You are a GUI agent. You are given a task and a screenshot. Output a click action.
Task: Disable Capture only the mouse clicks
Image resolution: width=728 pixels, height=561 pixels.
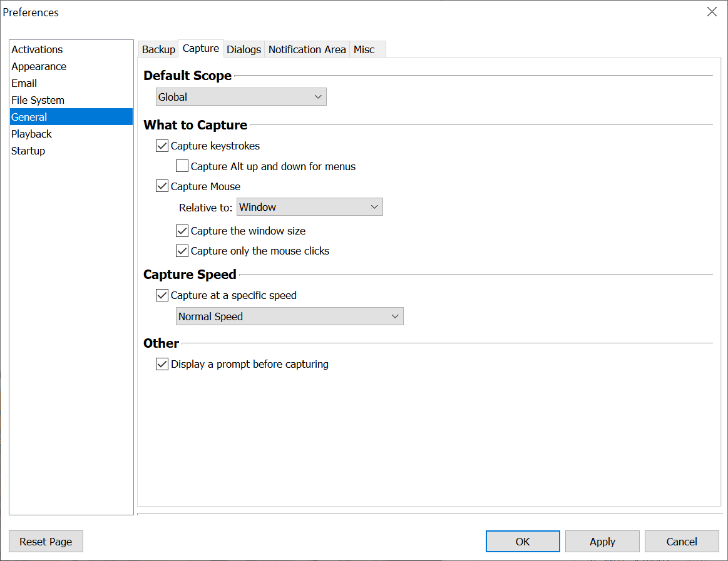tap(182, 251)
